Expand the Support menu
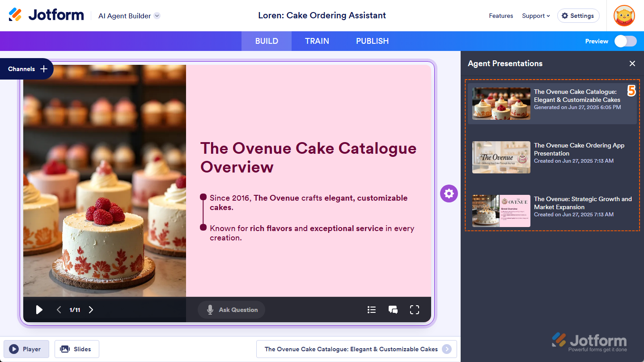Screen dimensions: 644x362 (536, 16)
